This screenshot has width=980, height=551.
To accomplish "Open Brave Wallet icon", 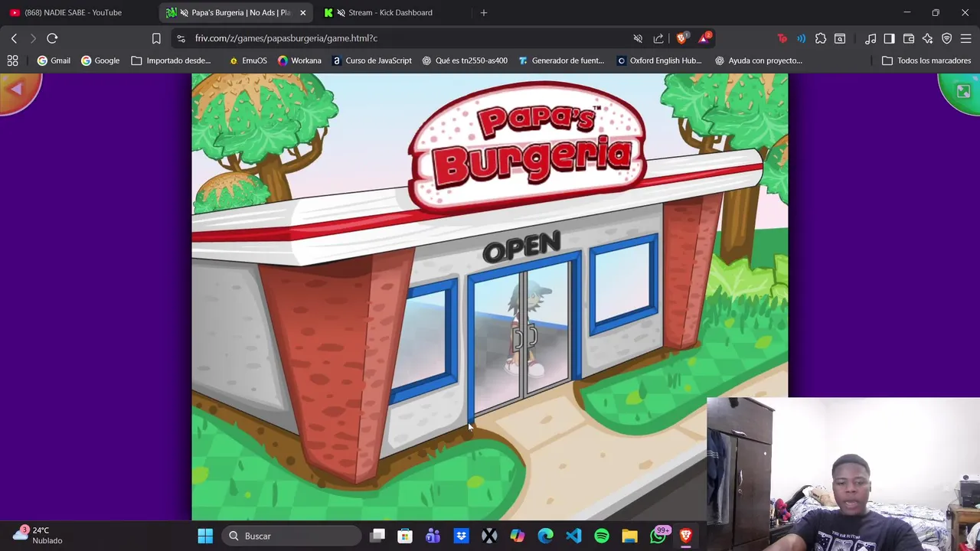I will (x=909, y=38).
